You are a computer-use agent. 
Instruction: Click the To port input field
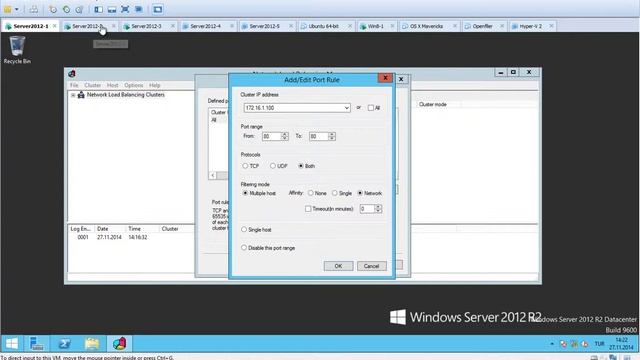[319, 136]
